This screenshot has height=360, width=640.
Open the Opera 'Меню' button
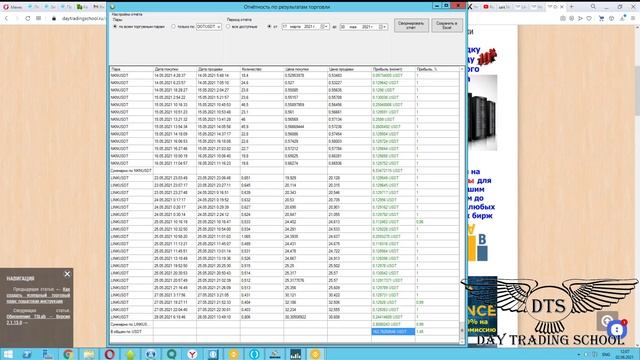click(x=13, y=7)
